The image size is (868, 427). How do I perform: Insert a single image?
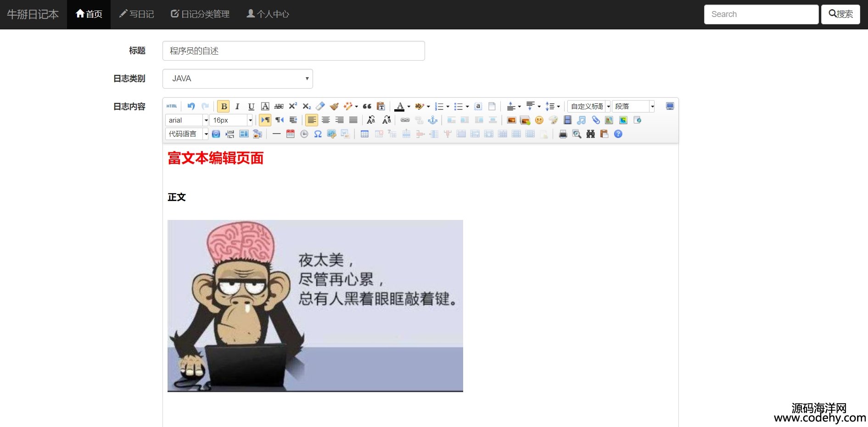pyautogui.click(x=511, y=120)
